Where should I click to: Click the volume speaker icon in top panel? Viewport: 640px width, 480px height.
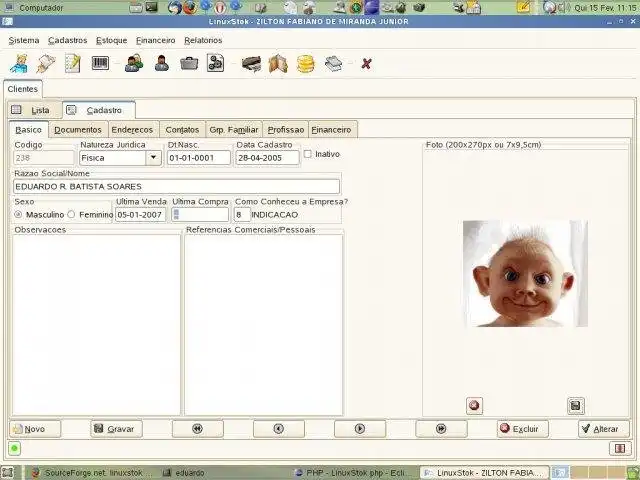pyautogui.click(x=564, y=7)
